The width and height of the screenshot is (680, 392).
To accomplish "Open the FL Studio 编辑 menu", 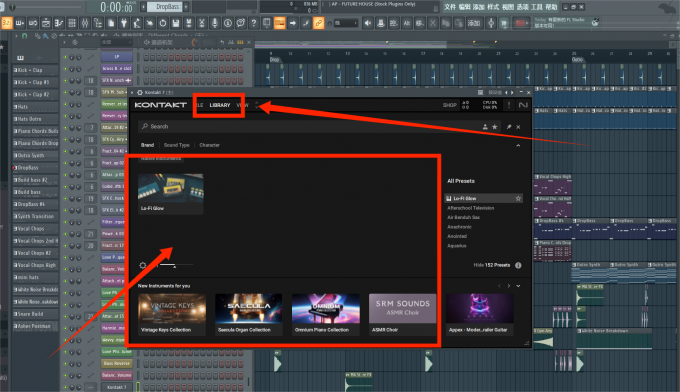I will [x=464, y=7].
